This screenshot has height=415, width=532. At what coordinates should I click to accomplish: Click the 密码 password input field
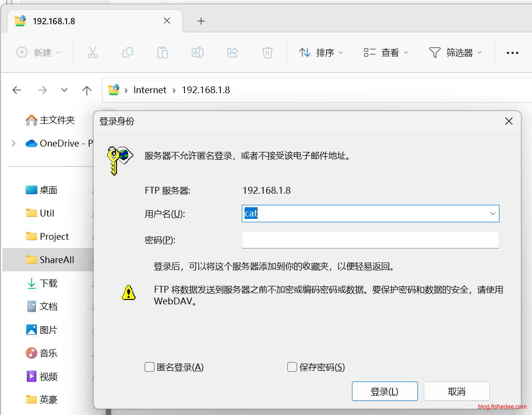[x=370, y=240]
